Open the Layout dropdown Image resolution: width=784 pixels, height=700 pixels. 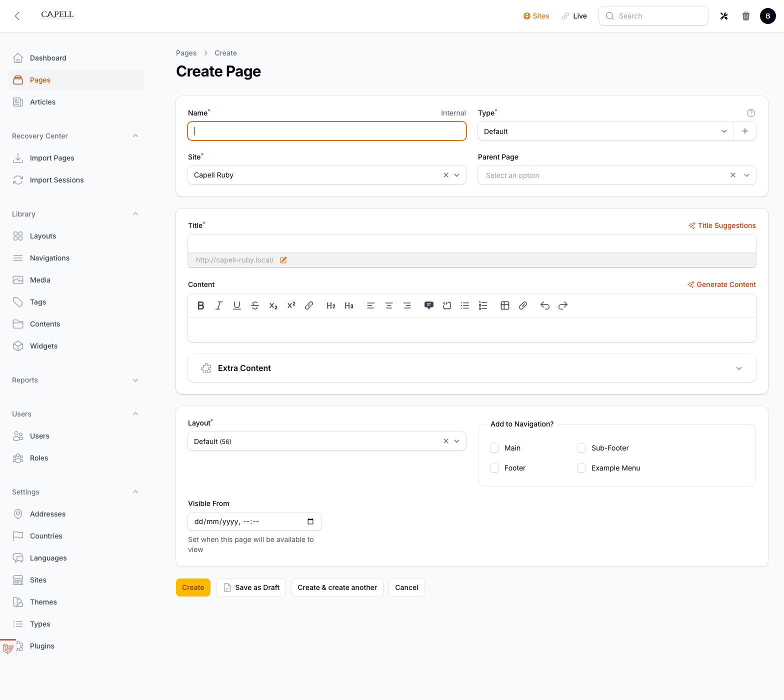pos(327,441)
